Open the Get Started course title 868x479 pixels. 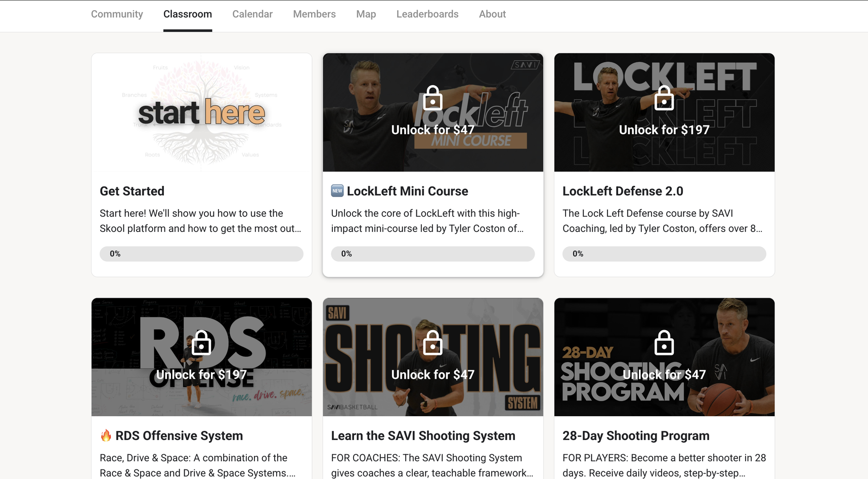pos(132,191)
